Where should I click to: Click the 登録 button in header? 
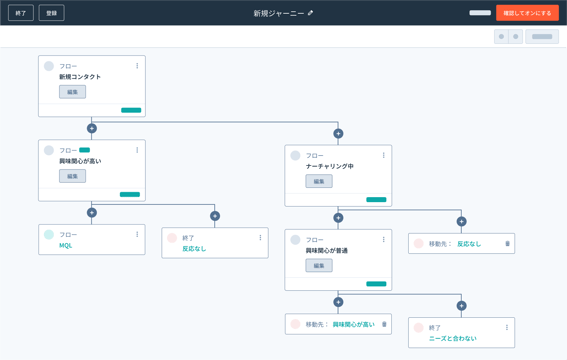point(51,13)
